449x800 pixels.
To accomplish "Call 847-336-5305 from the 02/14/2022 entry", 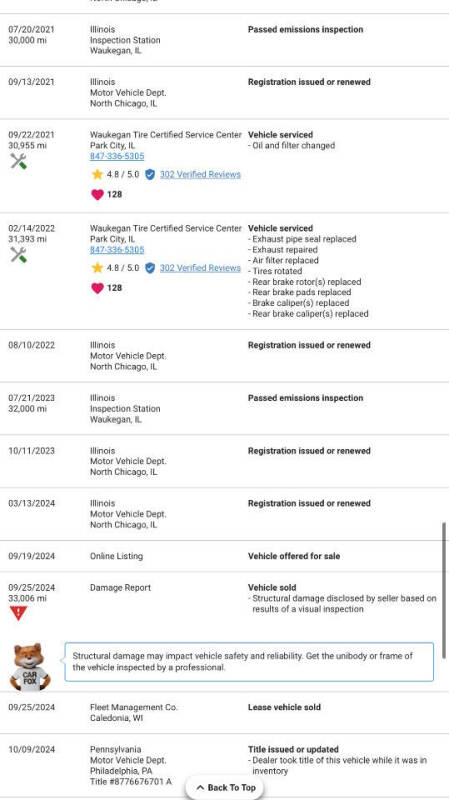I will tap(117, 249).
